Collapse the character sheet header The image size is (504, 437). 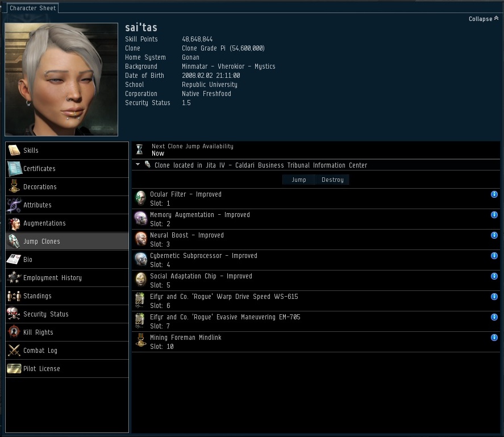tap(484, 19)
